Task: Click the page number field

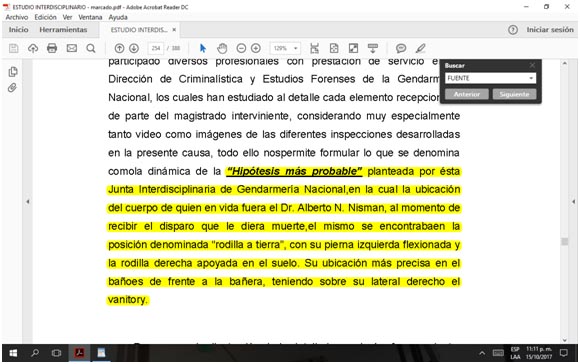Action: tap(156, 48)
